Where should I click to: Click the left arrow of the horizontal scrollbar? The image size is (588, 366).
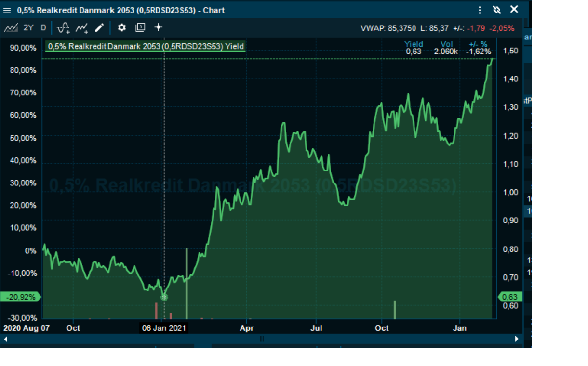6,339
